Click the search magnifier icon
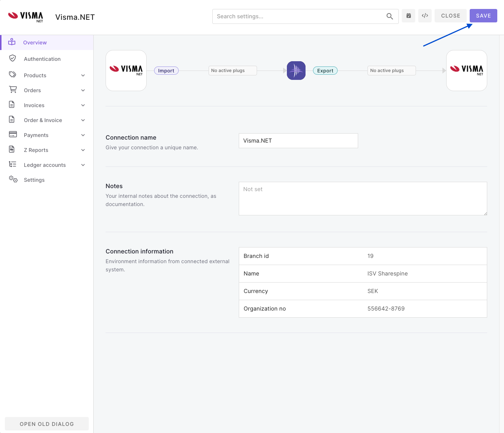 [x=389, y=16]
